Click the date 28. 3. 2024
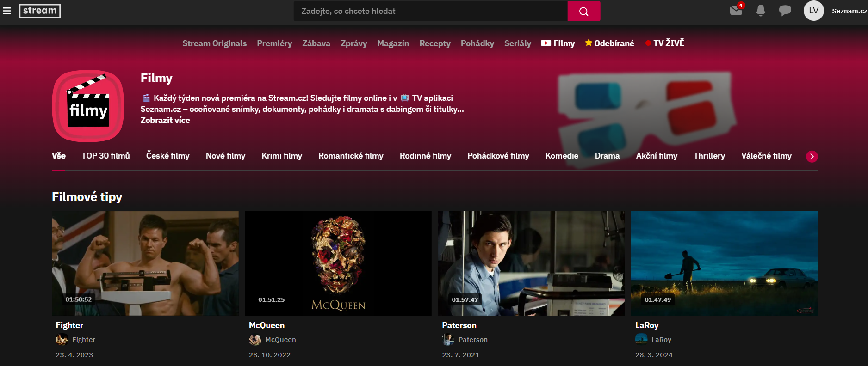868x366 pixels. click(x=654, y=355)
